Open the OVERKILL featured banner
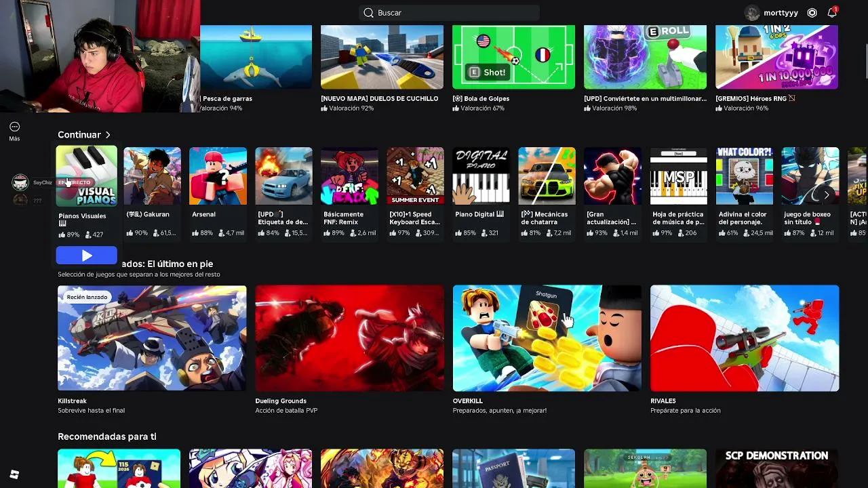 (547, 338)
